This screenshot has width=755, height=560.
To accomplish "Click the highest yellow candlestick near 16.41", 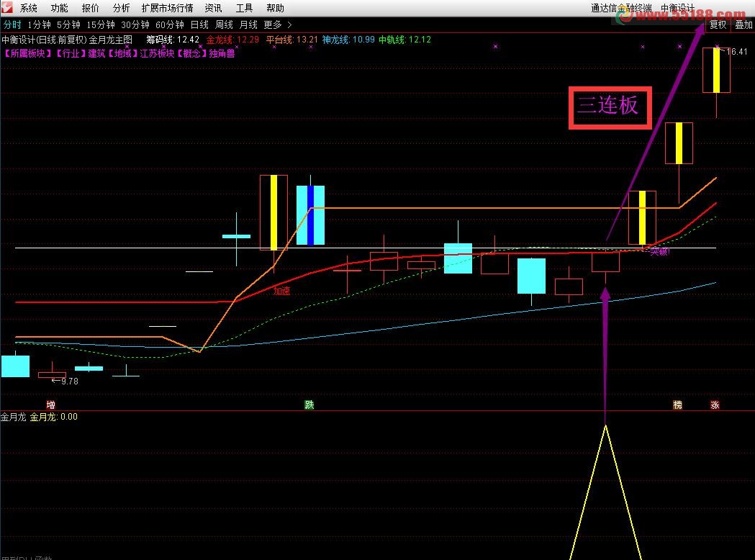I will 716,70.
